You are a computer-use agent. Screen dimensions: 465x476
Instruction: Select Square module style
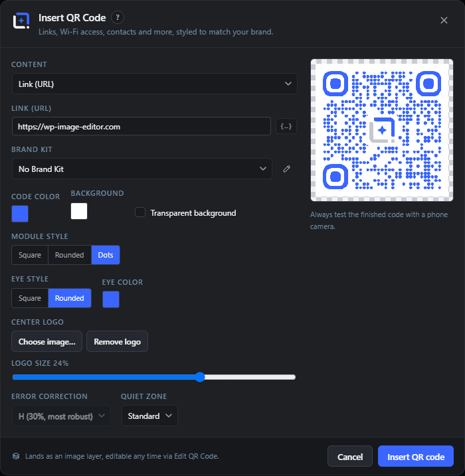coord(30,255)
